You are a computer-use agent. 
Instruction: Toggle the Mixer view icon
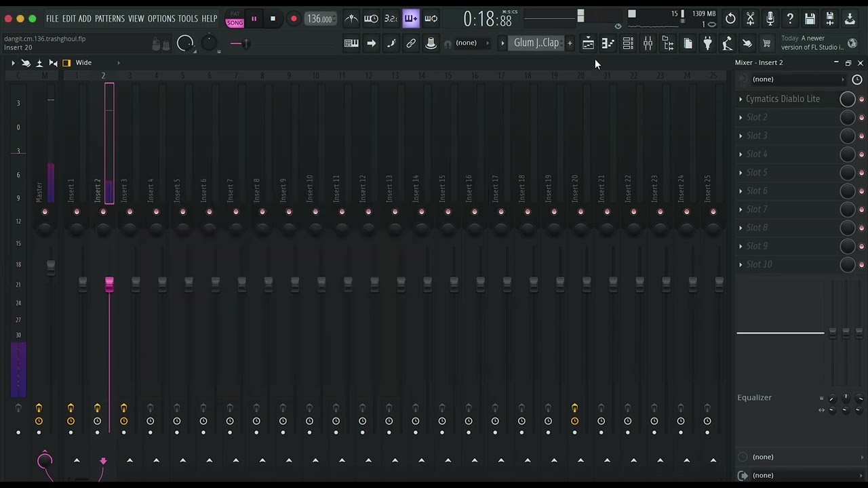click(648, 43)
